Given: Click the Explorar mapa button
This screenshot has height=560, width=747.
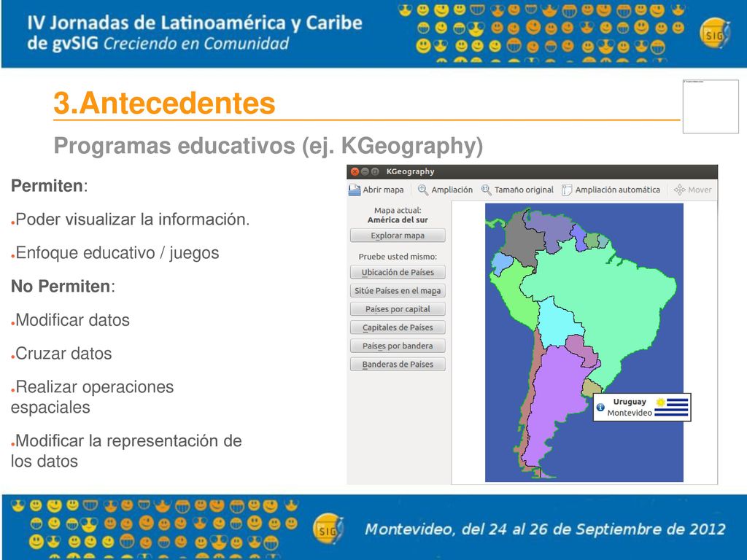Looking at the screenshot, I should (398, 236).
